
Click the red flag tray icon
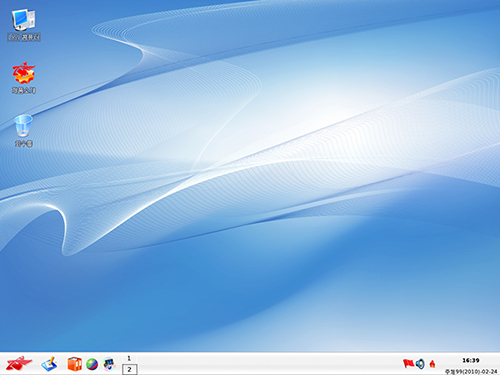coord(408,363)
